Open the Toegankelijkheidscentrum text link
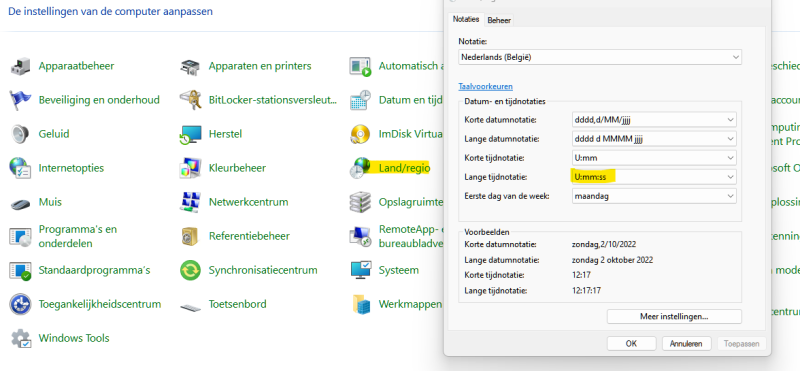Image resolution: width=800 pixels, height=371 pixels. pos(100,304)
